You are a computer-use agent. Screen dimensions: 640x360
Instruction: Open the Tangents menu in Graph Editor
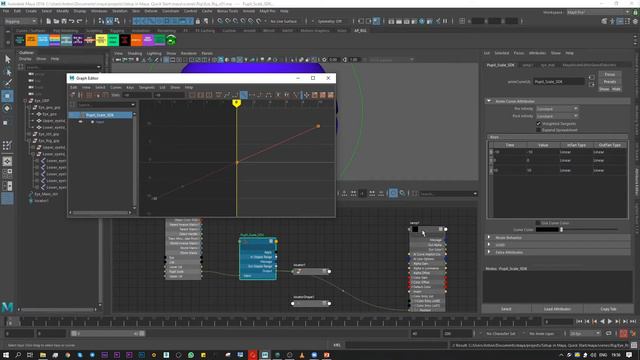(147, 87)
